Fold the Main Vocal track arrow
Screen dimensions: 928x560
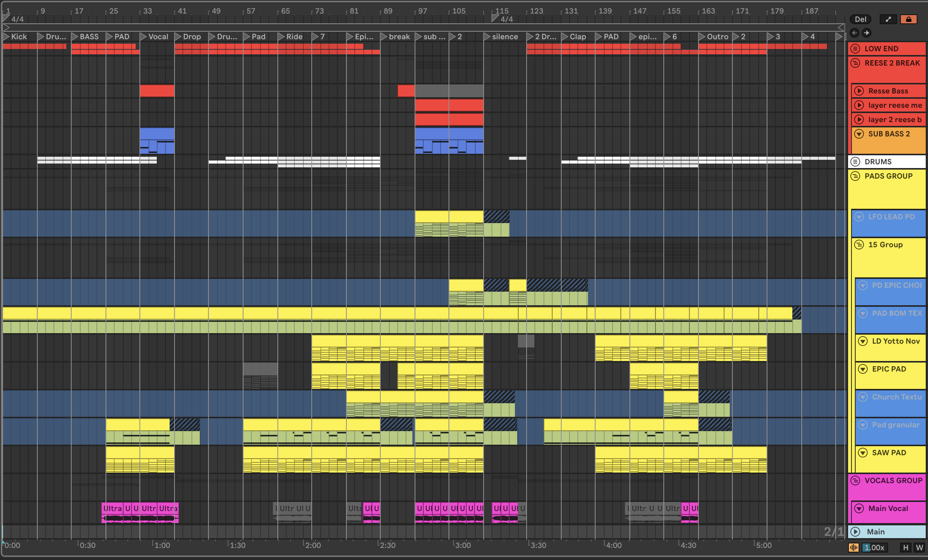(x=859, y=508)
